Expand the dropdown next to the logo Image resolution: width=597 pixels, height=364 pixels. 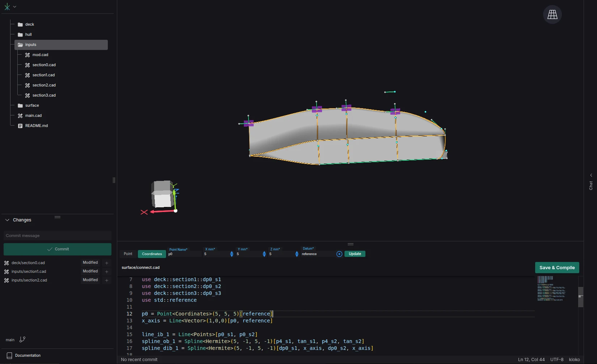point(14,7)
